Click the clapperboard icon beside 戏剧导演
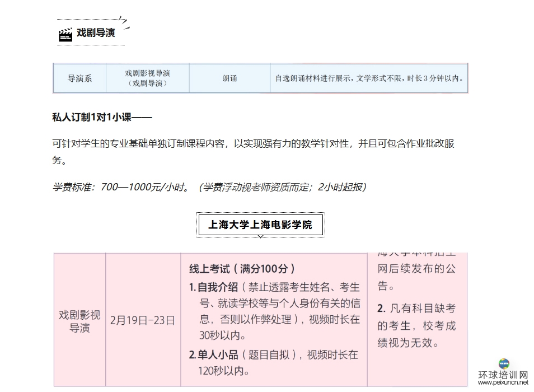The height and width of the screenshot is (392, 534). 65,34
